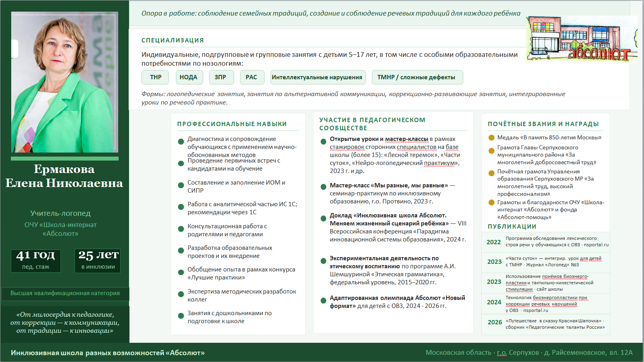
Task: Click the Интеллектуальные нарушения tag
Action: [x=318, y=77]
